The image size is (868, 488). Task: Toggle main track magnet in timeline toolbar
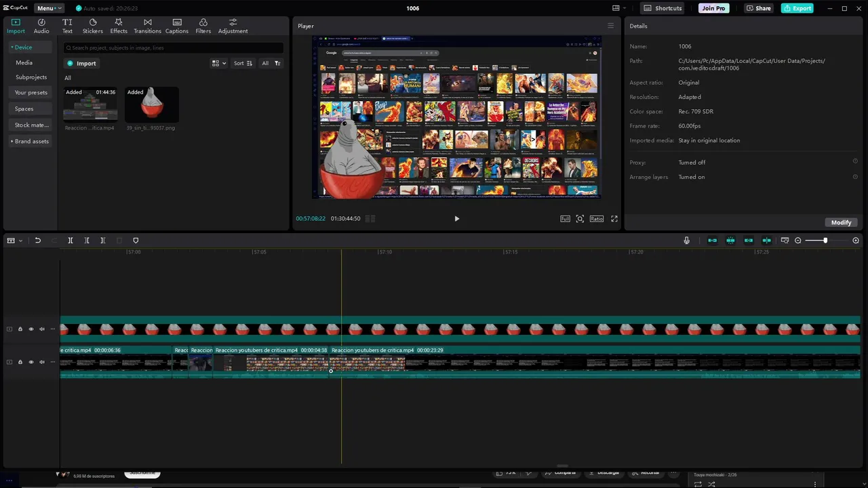click(713, 241)
